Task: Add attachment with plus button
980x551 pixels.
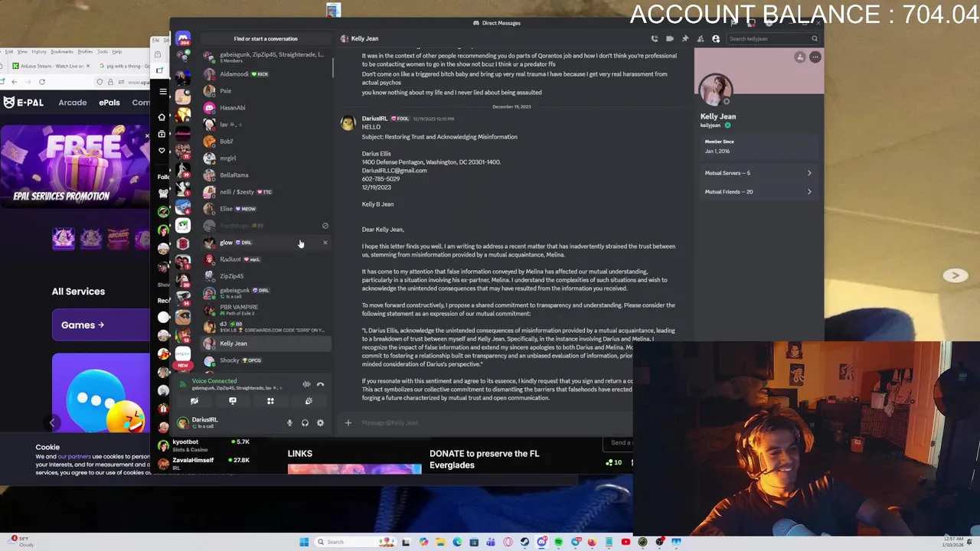Action: (348, 422)
